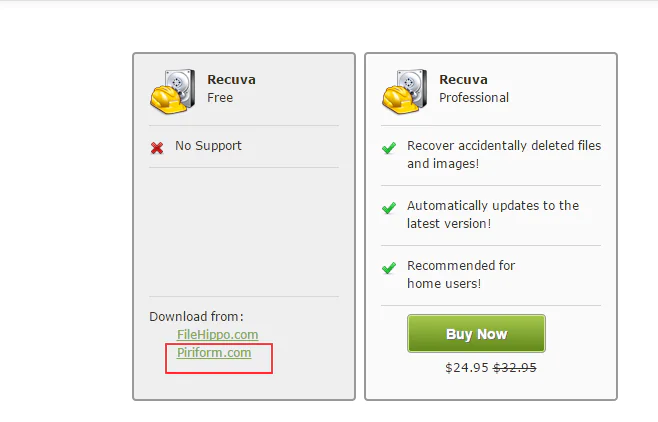Click the Recommended for home users text
The height and width of the screenshot is (422, 658).
coord(461,275)
